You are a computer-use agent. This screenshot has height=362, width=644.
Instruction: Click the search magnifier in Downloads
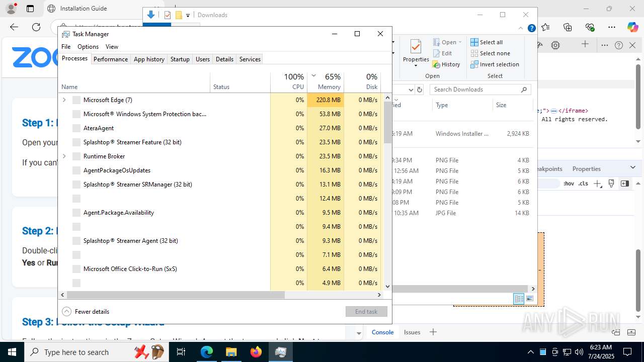(x=524, y=89)
